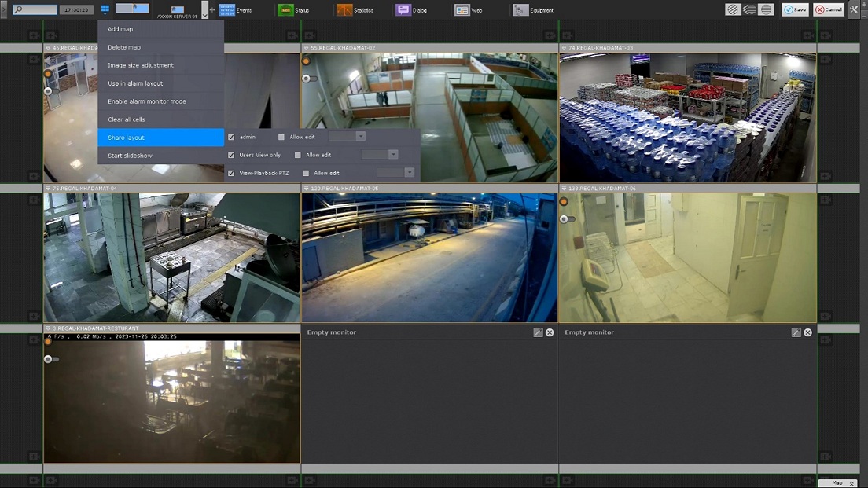Uncheck the View-Playback-PTZ role checkbox

tap(231, 173)
